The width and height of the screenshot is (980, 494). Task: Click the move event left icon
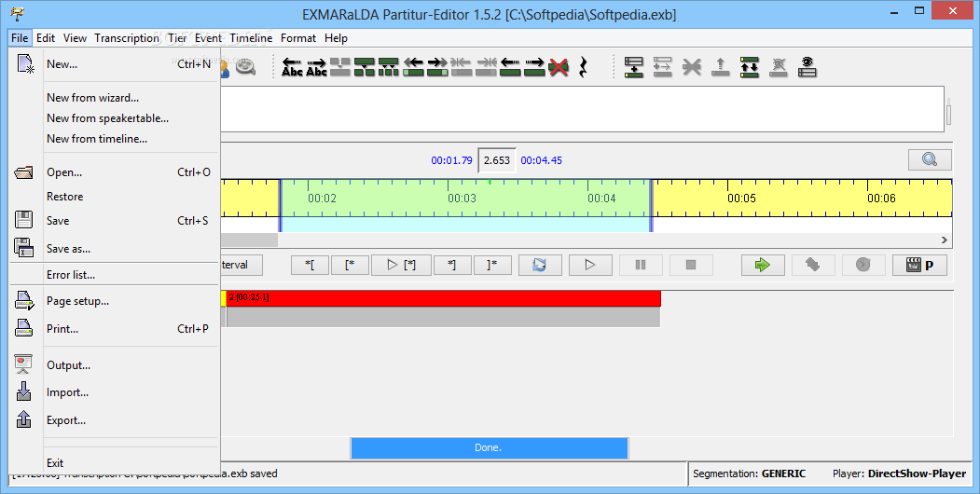click(510, 67)
